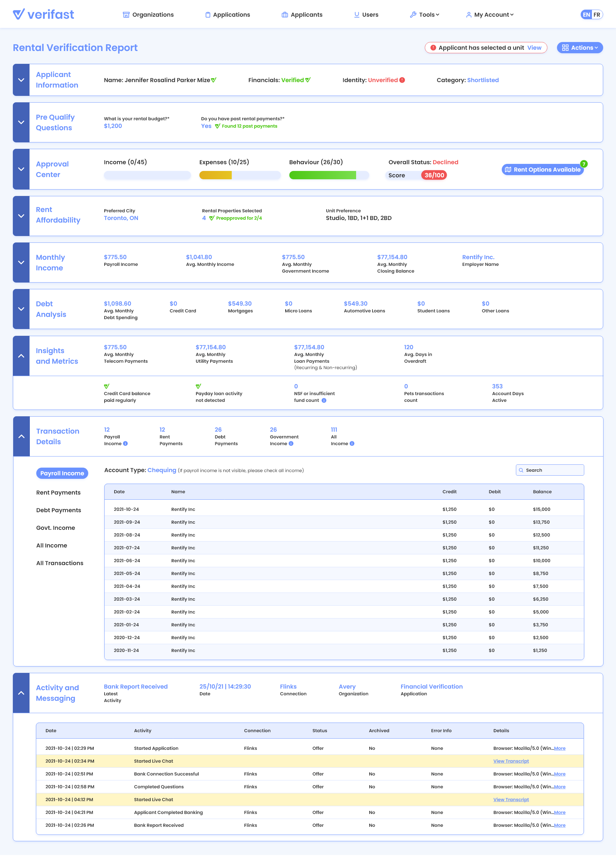The height and width of the screenshot is (856, 616).
Task: Click the Tools wrench icon
Action: (413, 14)
